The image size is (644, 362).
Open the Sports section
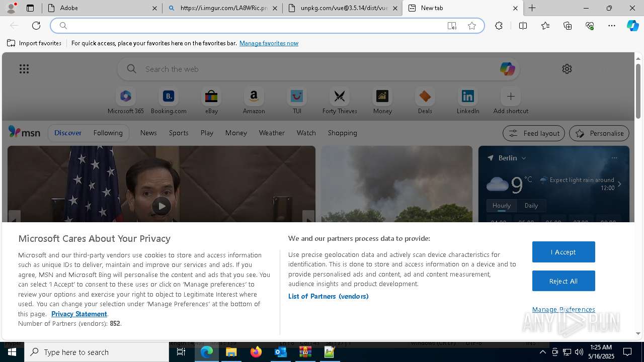pyautogui.click(x=179, y=133)
